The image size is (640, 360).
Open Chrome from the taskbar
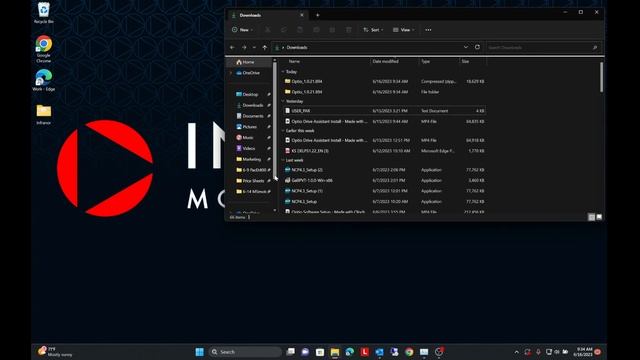tap(409, 352)
